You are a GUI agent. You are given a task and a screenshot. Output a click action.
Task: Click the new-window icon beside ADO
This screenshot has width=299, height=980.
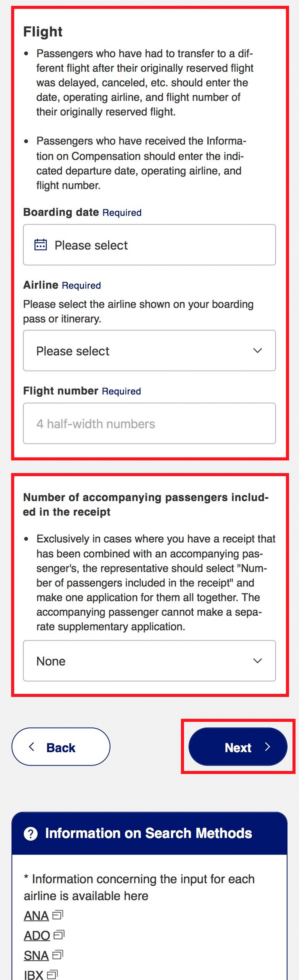pos(59,935)
